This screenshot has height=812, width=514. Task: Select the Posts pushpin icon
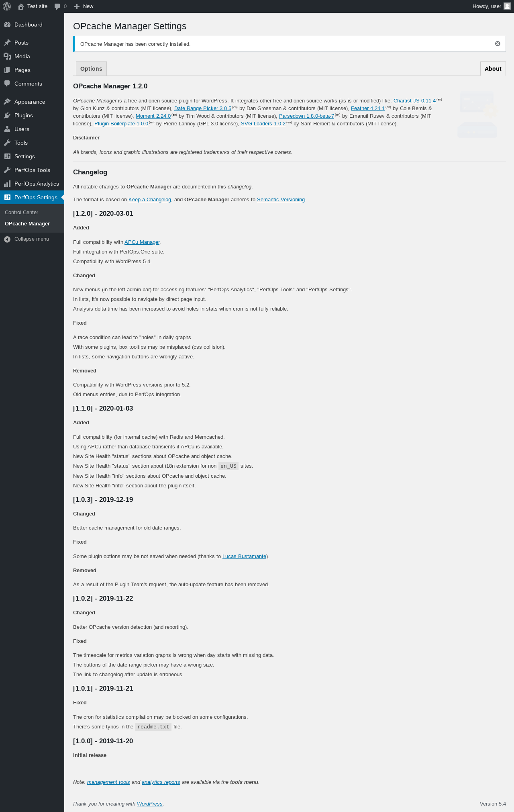click(x=7, y=43)
